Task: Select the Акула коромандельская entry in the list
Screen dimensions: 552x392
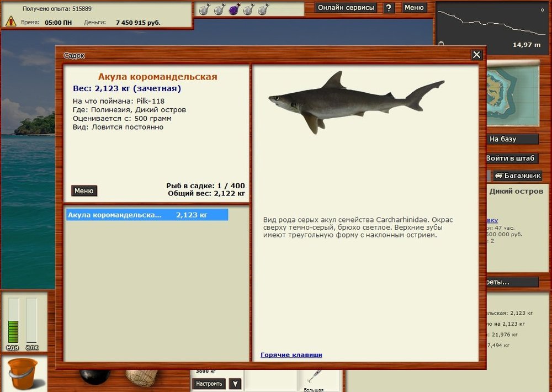Action: coord(146,214)
